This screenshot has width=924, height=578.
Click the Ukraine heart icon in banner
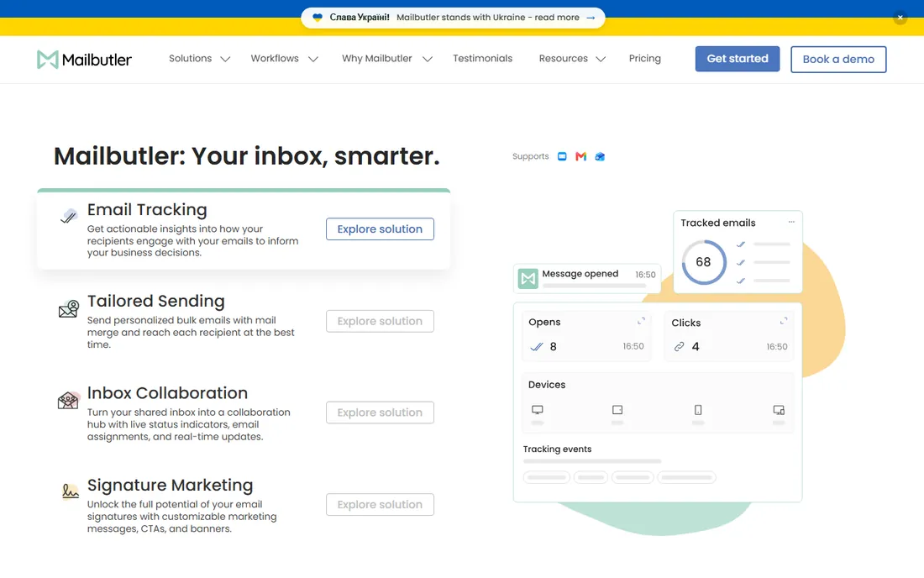317,18
